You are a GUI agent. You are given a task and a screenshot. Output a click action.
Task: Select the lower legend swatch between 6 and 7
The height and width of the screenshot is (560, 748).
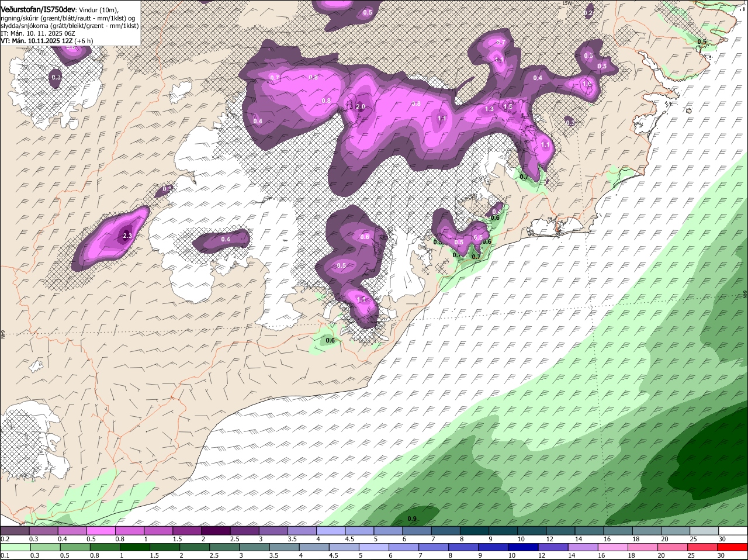coord(404,548)
